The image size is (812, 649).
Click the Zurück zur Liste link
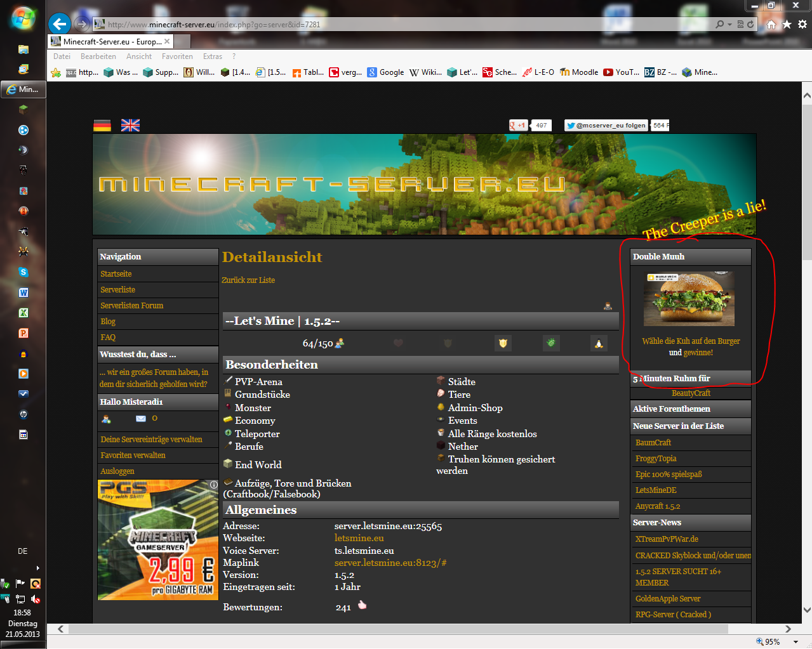point(248,280)
